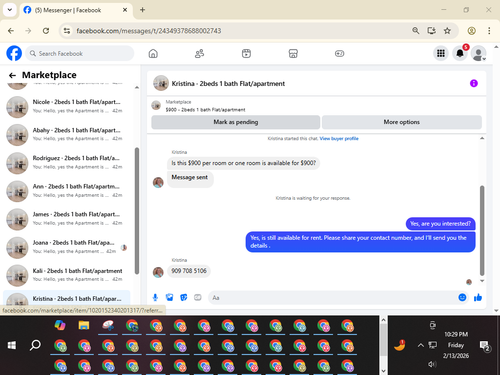Open the $900 2beds 1 bath listing link
The height and width of the screenshot is (375, 500).
pyautogui.click(x=205, y=110)
